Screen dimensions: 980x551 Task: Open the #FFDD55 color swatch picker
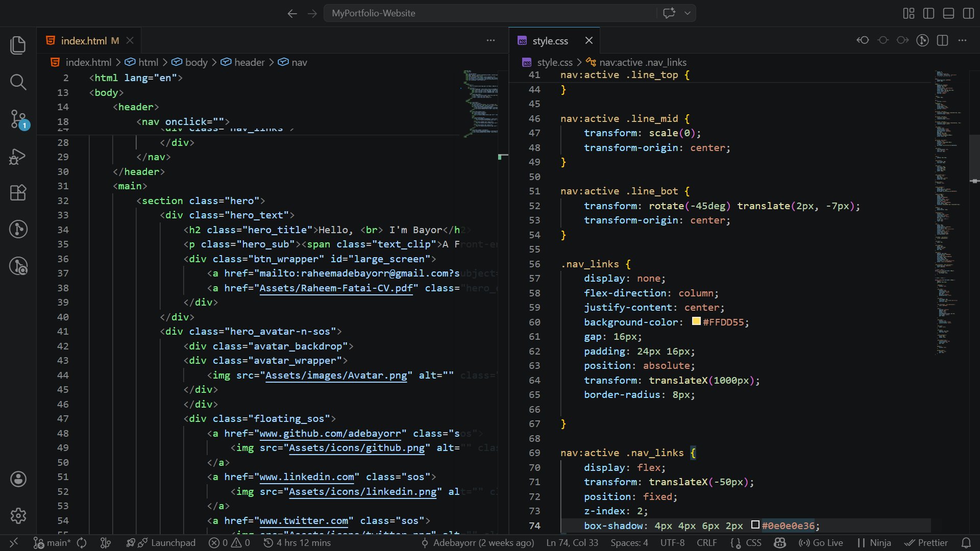[x=696, y=321]
